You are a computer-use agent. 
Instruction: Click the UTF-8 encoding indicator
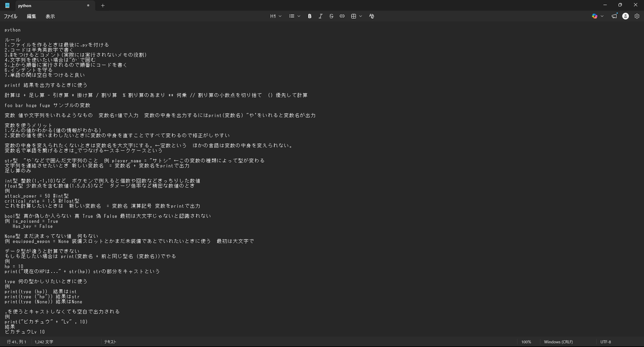(x=605, y=342)
